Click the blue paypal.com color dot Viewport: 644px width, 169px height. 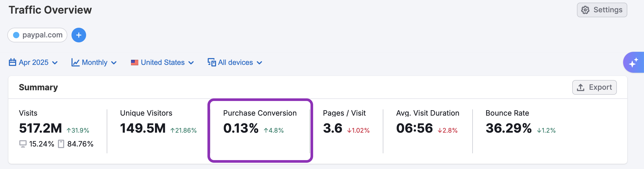[x=16, y=35]
